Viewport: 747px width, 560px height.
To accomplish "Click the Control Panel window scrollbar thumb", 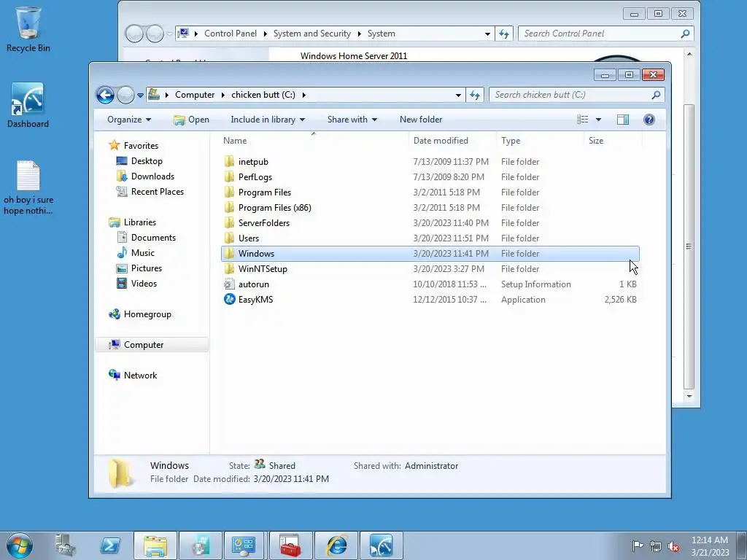I will pyautogui.click(x=689, y=246).
